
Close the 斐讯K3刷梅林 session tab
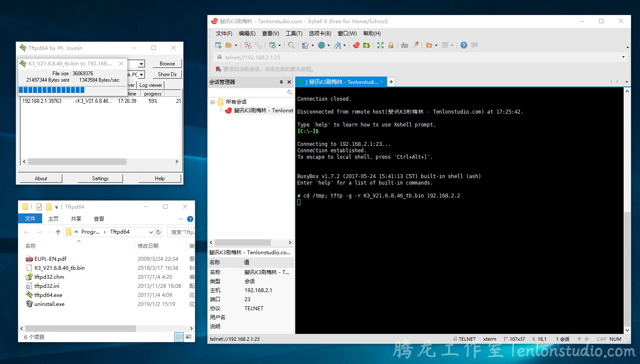pos(381,82)
